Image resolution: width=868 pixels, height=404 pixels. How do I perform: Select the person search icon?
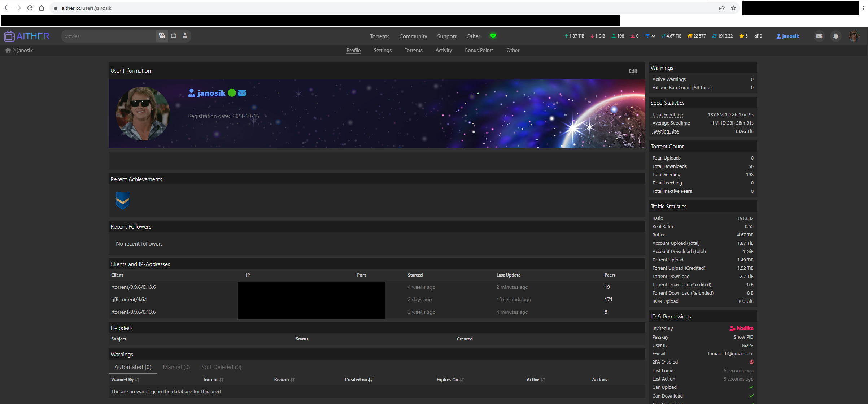185,36
